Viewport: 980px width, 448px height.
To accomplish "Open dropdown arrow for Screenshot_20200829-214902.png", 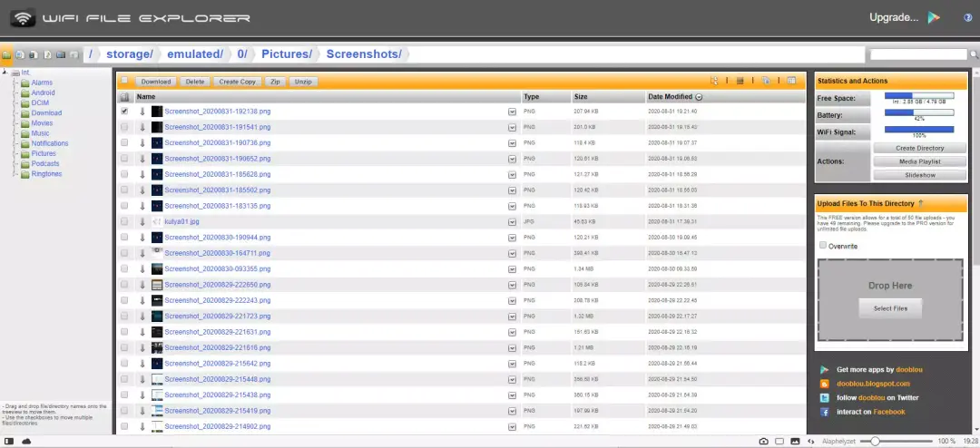I will click(x=513, y=426).
